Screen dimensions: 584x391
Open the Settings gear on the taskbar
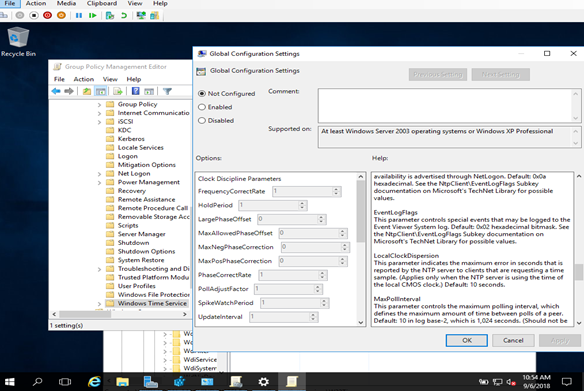point(264,382)
